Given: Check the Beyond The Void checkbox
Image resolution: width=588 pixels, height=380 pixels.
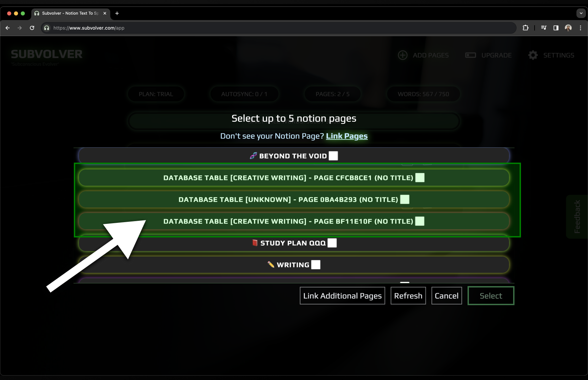Looking at the screenshot, I should click(333, 156).
